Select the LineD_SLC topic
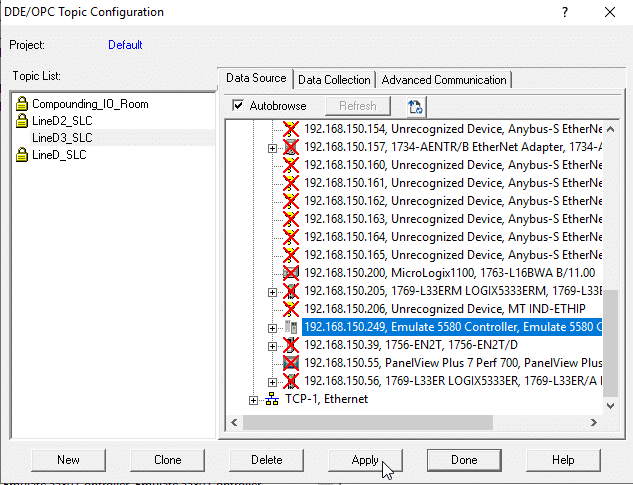This screenshot has height=485, width=633. (x=59, y=155)
